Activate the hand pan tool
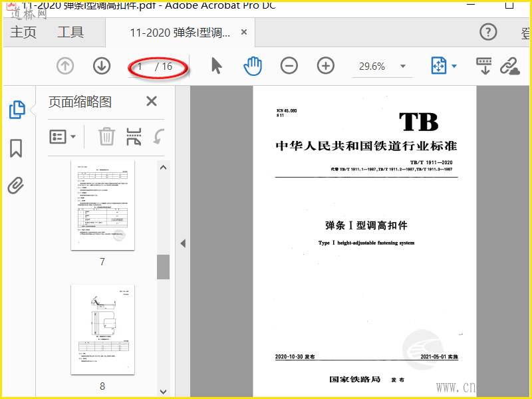This screenshot has height=399, width=532. pos(253,66)
